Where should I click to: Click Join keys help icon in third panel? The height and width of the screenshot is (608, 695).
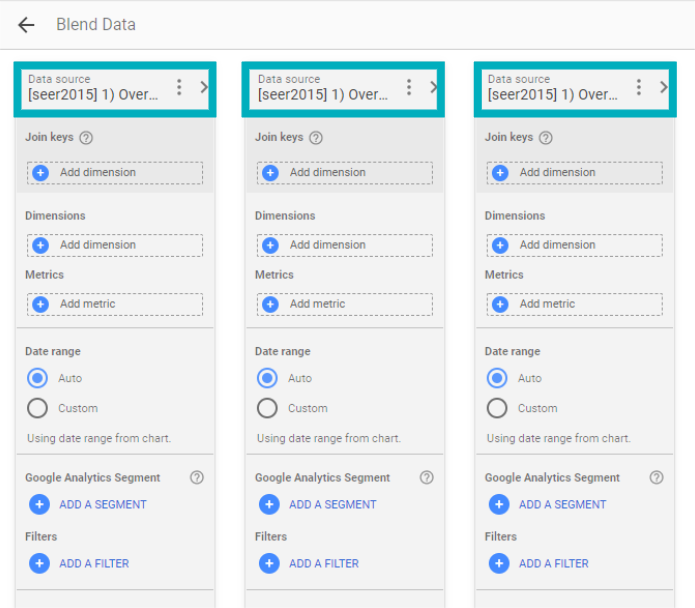coord(546,138)
